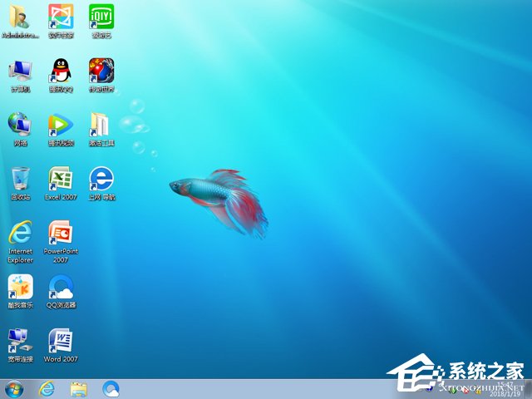
Task: Click the Windows Start button
Action: click(x=14, y=388)
